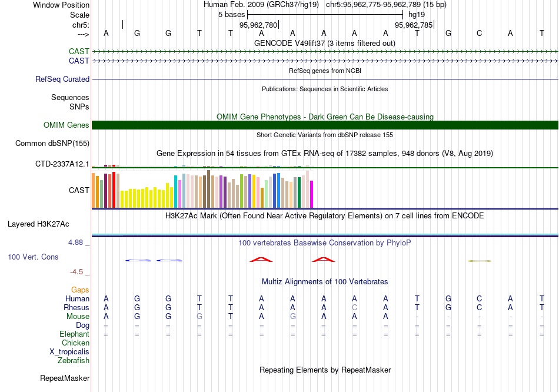Viewport: 559px width, 392px height.
Task: Open the GENCODE V49lift37 track title
Action: coord(325,43)
